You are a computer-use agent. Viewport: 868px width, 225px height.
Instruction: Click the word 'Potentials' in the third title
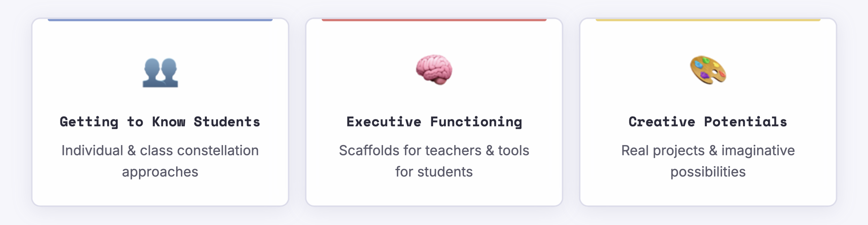745,122
